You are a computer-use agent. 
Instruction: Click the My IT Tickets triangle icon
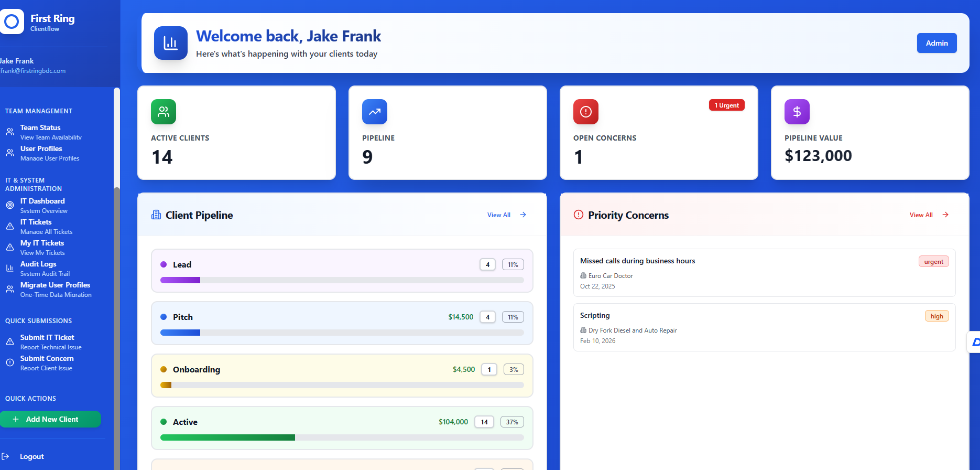pyautogui.click(x=10, y=247)
